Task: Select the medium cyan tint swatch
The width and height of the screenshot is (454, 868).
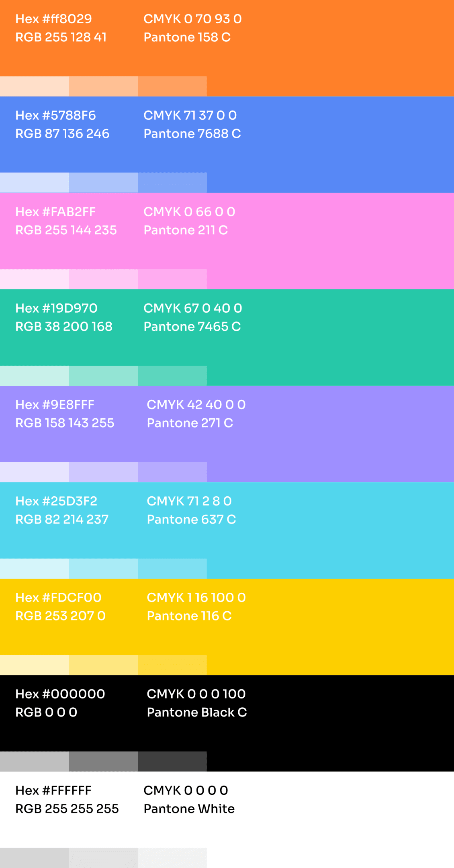Action: 103,569
